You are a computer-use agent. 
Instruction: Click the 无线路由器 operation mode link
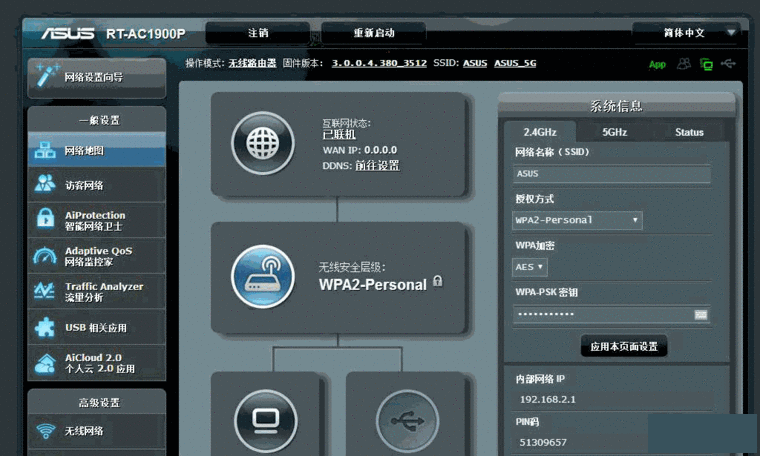(252, 64)
